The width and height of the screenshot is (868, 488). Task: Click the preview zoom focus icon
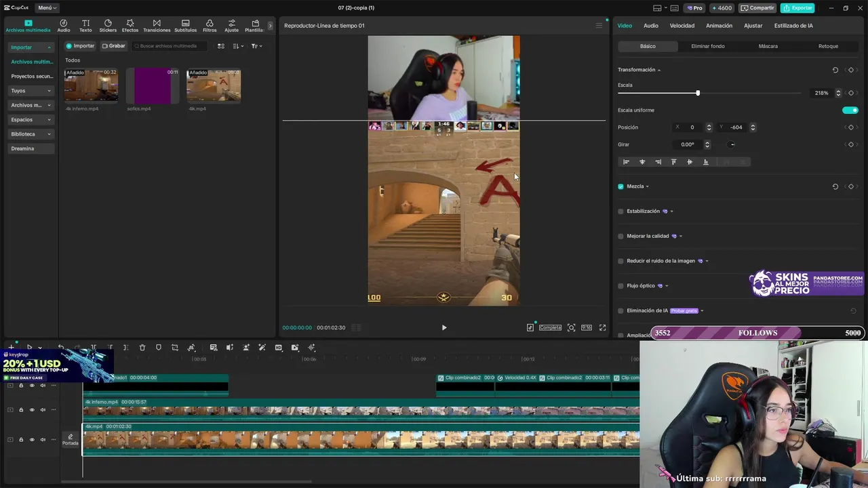tap(571, 327)
